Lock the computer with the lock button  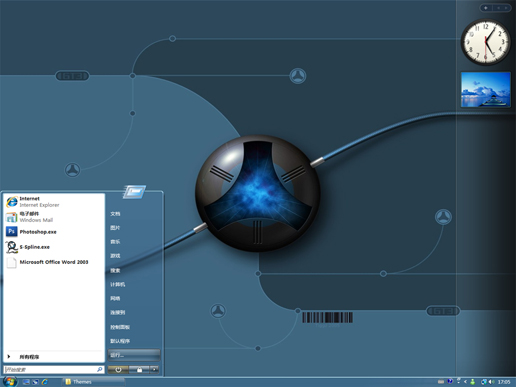(x=139, y=369)
